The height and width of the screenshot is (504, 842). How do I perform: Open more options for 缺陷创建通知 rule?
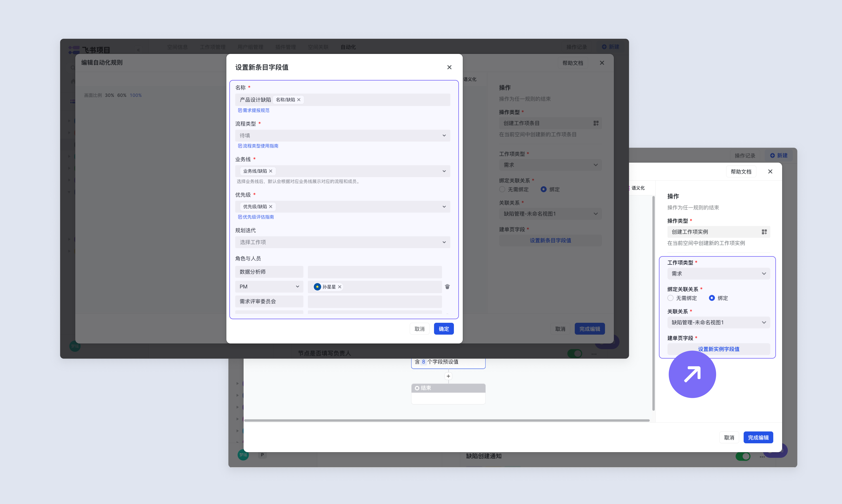tap(762, 457)
